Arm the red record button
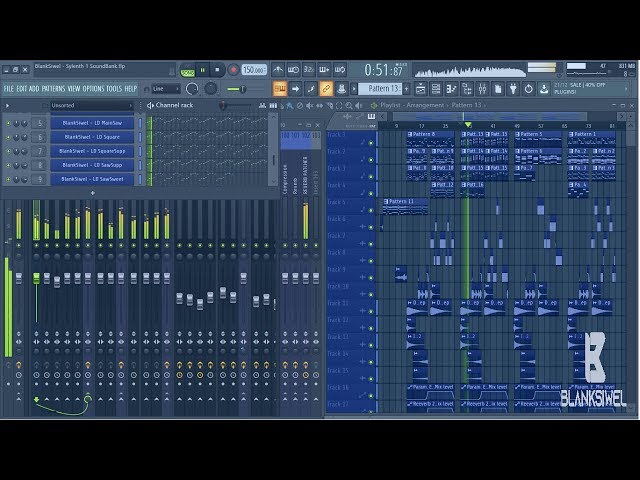Viewport: 640px width, 480px height. point(233,70)
